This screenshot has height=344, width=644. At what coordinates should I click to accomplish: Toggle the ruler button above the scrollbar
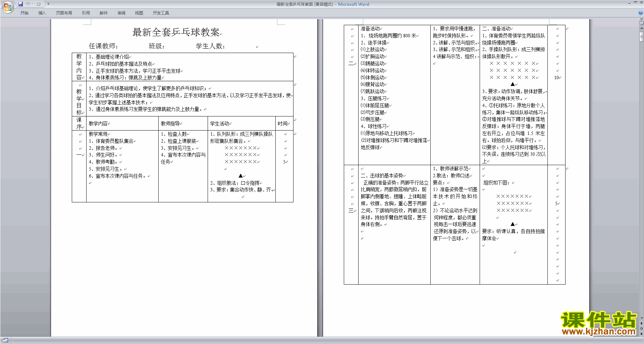(x=642, y=23)
